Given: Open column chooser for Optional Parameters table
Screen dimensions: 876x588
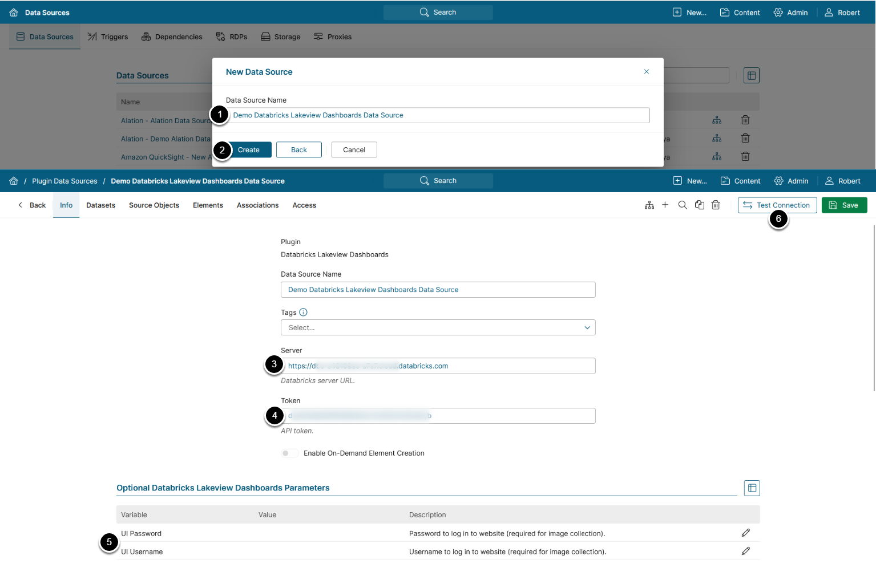Looking at the screenshot, I should tap(752, 488).
